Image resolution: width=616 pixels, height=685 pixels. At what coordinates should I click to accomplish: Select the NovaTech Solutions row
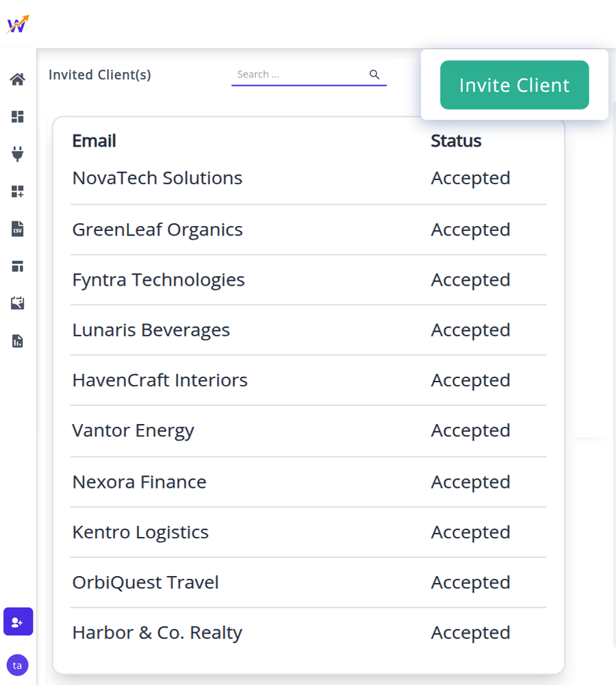[157, 178]
